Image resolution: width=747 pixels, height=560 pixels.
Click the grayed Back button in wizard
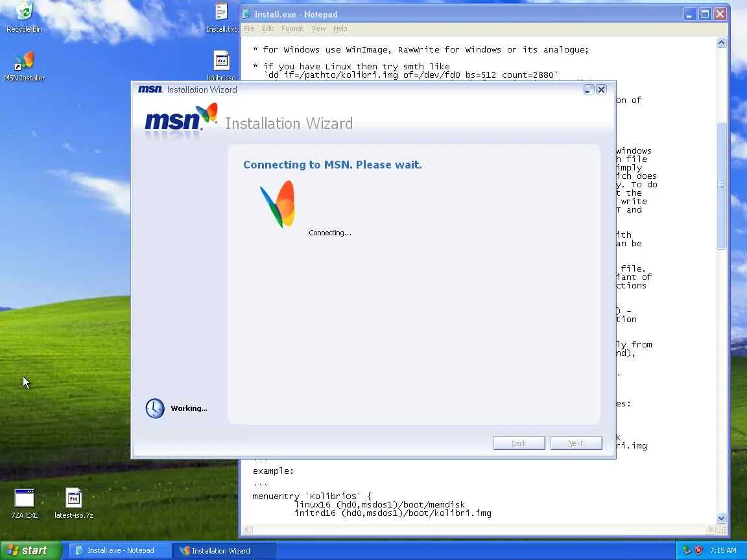click(x=519, y=443)
